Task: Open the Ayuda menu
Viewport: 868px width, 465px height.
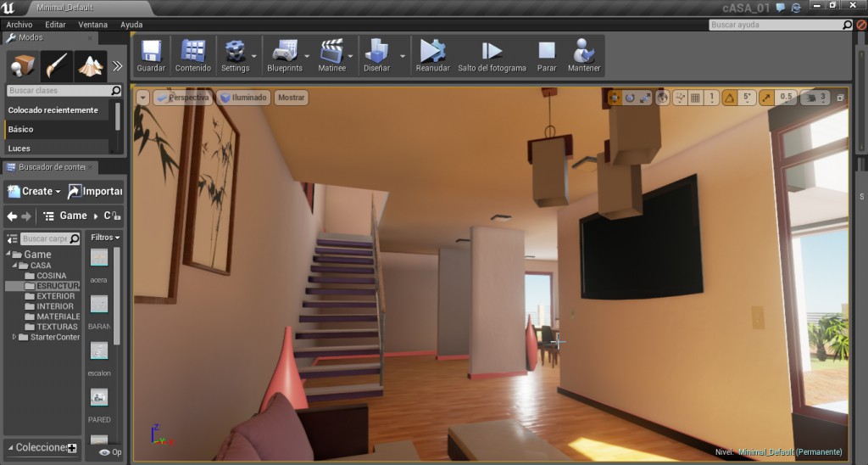Action: pos(131,25)
